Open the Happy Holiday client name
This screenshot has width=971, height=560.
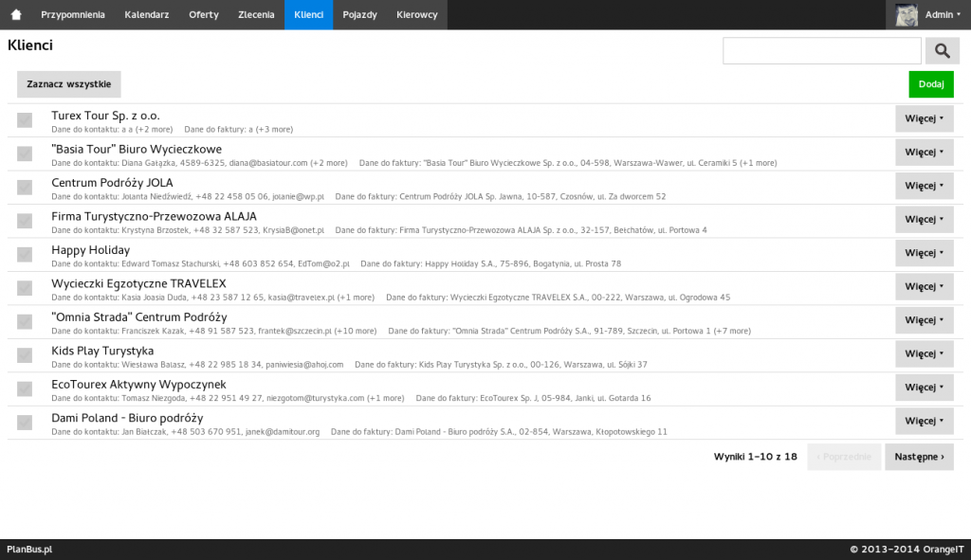[x=90, y=250]
